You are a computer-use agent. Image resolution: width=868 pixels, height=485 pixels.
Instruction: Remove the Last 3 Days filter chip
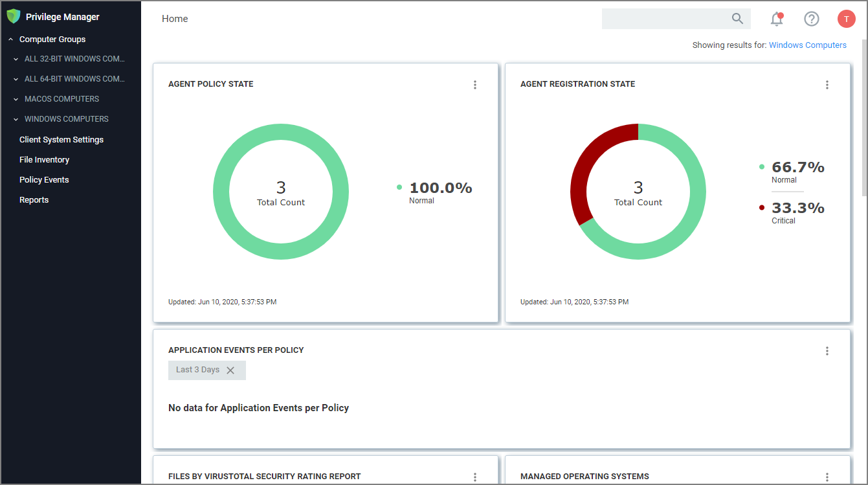click(231, 370)
